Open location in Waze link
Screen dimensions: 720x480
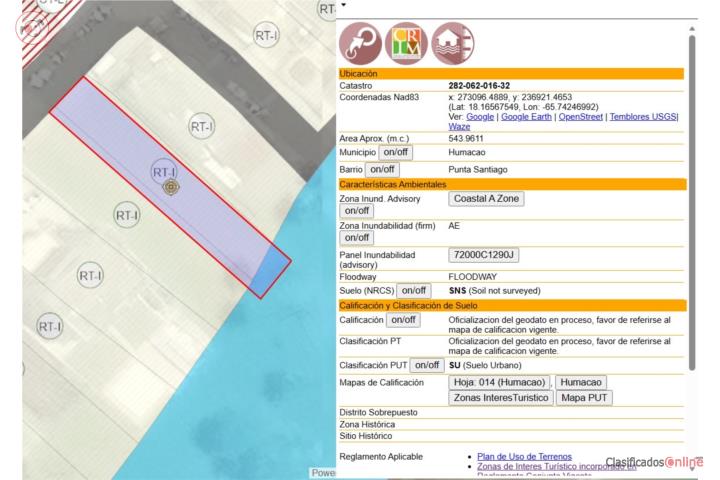click(459, 126)
